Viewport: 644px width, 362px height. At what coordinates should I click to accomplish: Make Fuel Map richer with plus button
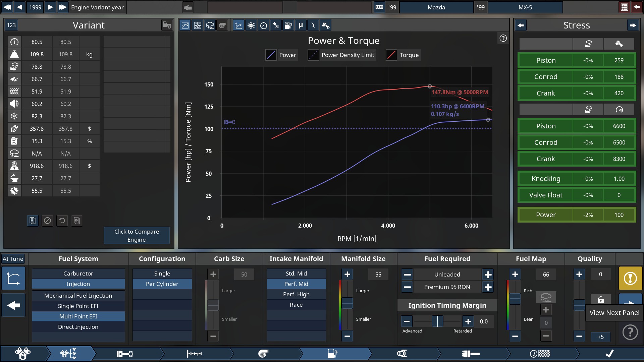(515, 275)
